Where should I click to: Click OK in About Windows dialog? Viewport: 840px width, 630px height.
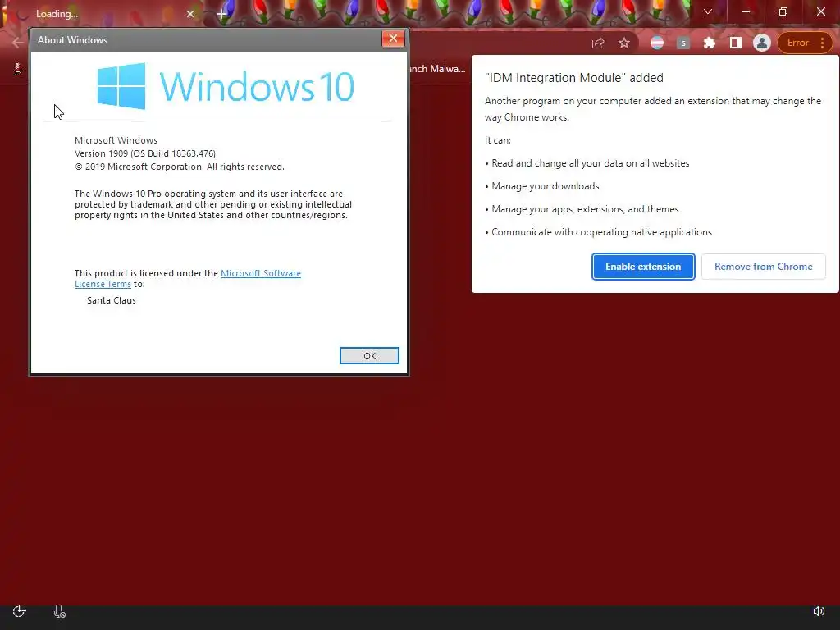click(x=369, y=356)
